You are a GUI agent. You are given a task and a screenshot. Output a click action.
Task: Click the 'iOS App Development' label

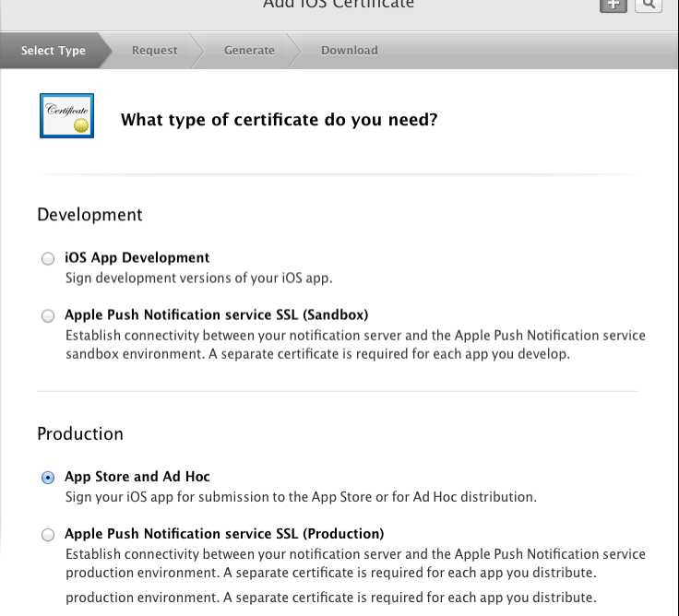pos(137,257)
